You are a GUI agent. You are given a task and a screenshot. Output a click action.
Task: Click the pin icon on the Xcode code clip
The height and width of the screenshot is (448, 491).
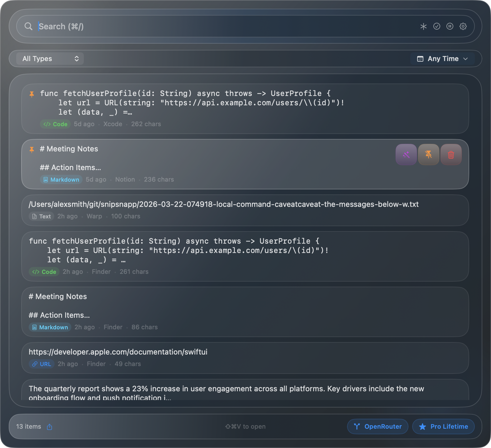tap(32, 94)
